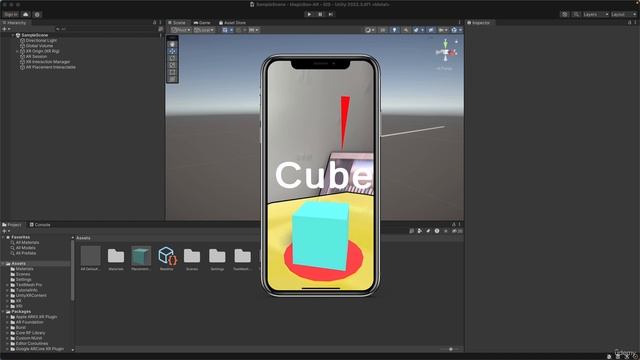Select the Readme asset icon
The image size is (640, 360).
tap(167, 256)
